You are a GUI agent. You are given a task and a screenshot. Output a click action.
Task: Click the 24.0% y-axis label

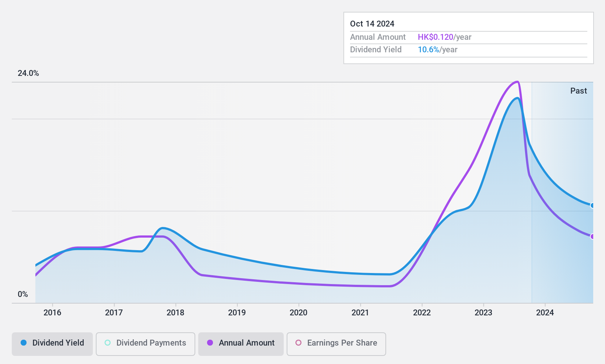28,73
